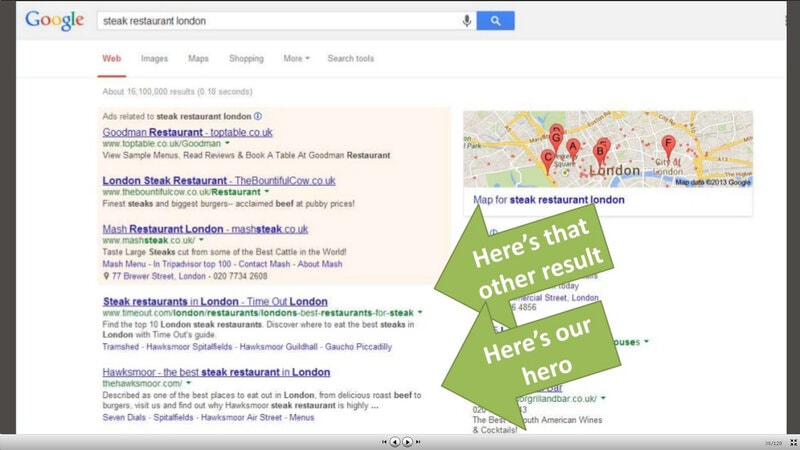
Task: Expand arrow next to www.mashsteak.co.uk URL
Action: coord(202,240)
